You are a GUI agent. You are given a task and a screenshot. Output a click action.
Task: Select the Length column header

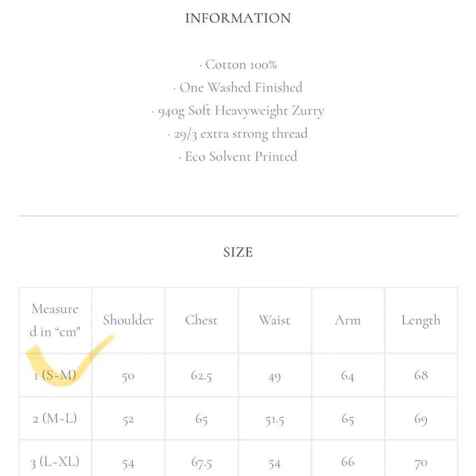tap(421, 320)
